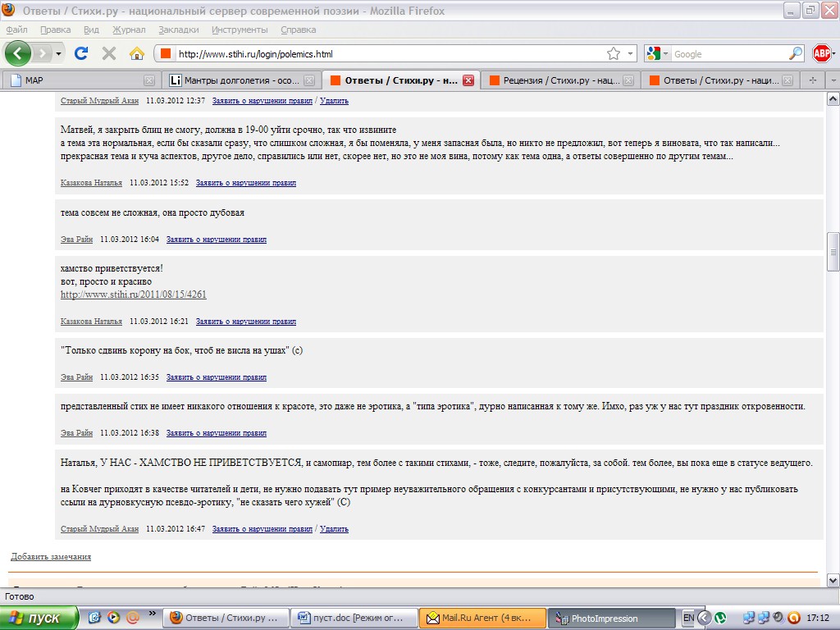Click the Stop loading X icon

[x=108, y=53]
